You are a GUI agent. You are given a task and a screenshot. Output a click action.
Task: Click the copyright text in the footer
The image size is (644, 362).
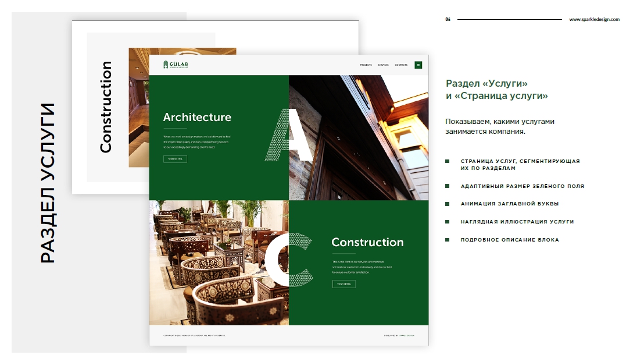(x=194, y=336)
